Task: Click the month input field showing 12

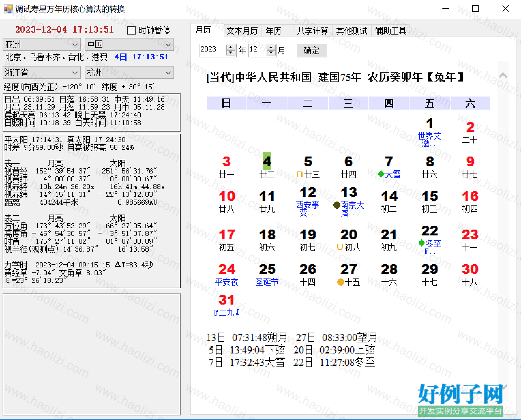Action: [258, 50]
